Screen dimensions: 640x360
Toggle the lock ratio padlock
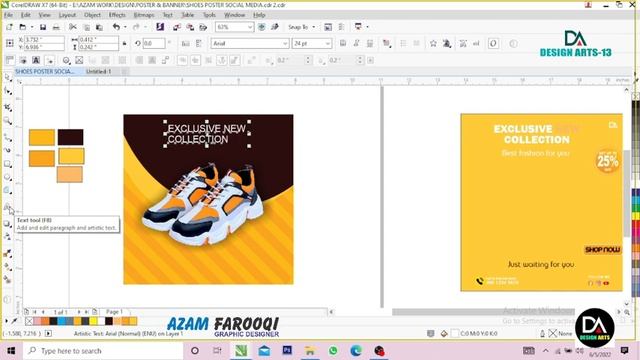(x=124, y=43)
